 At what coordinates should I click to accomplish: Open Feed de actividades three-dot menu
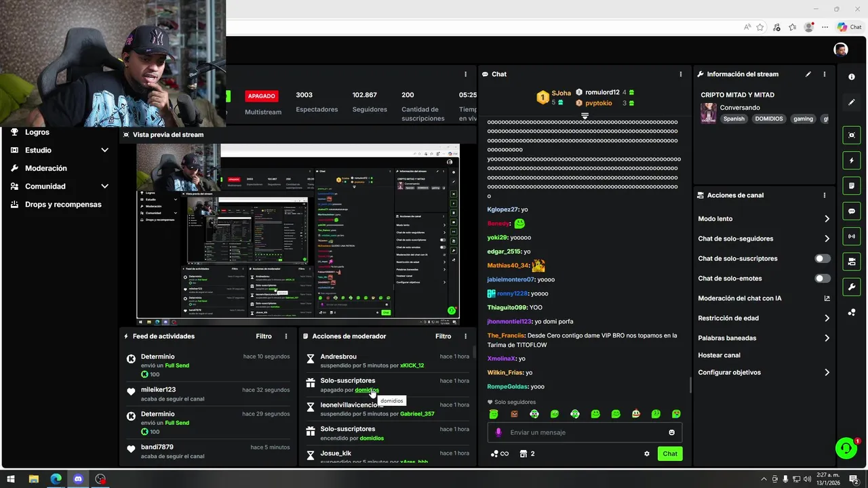tap(286, 336)
